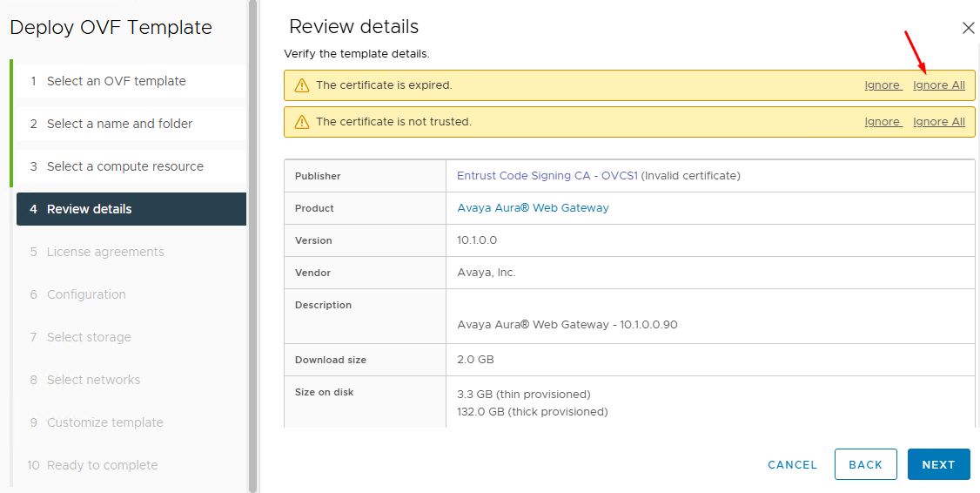The width and height of the screenshot is (980, 493).
Task: Close the Review details dialog
Action: (x=968, y=28)
